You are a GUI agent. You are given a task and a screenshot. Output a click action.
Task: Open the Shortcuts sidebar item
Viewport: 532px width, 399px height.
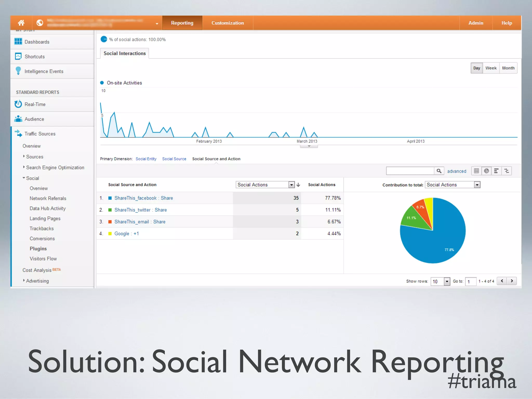52,57
